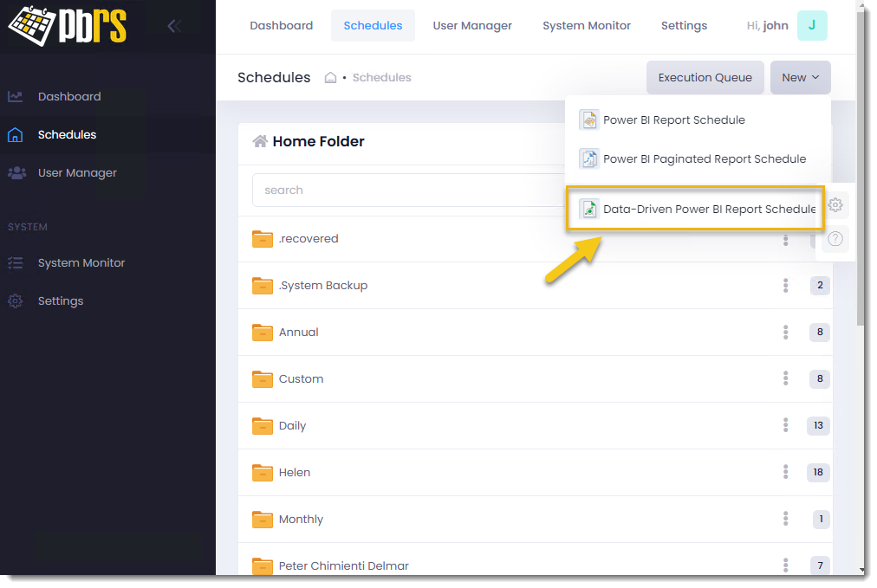Click the home breadcrumb icon

(330, 78)
